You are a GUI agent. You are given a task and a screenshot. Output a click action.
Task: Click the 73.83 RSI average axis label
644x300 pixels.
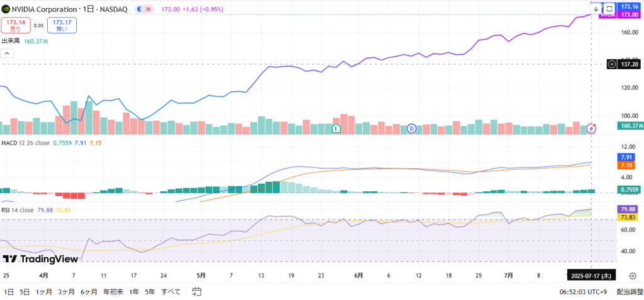(x=627, y=218)
